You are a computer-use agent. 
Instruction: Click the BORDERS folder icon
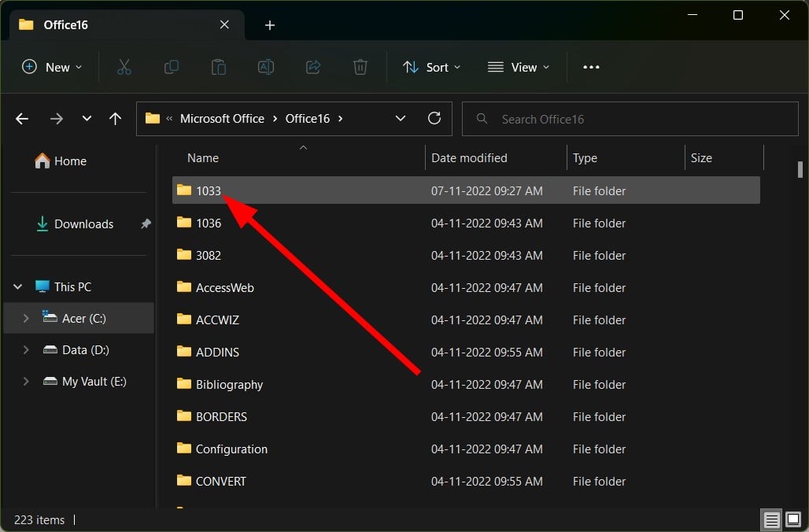point(183,416)
